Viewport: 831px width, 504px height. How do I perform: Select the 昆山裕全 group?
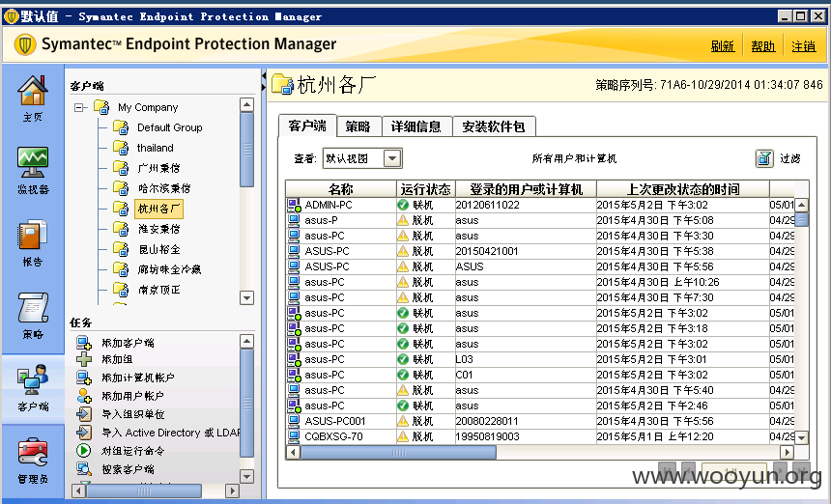pos(159,249)
